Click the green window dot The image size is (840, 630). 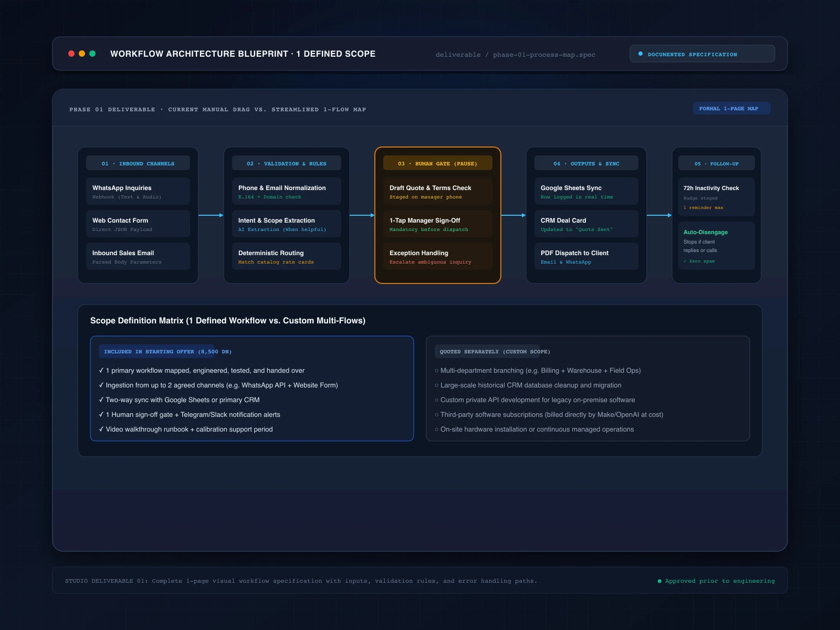[x=92, y=54]
